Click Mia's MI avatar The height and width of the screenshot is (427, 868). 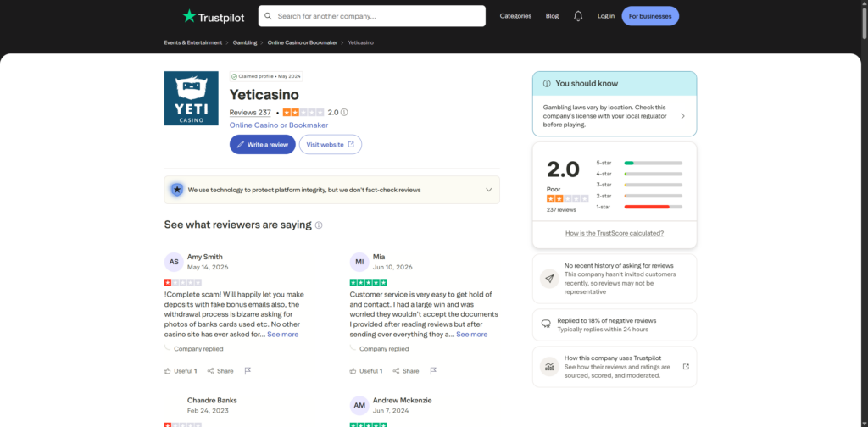[359, 262]
